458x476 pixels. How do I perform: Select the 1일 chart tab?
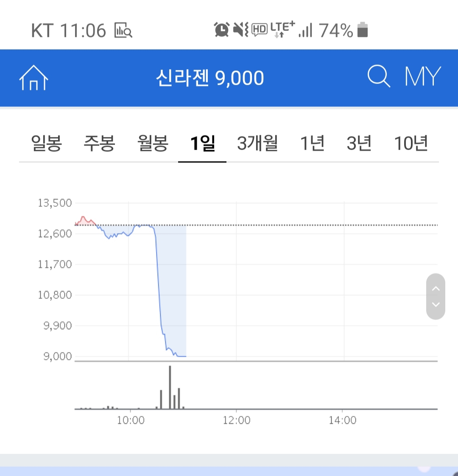[202, 143]
